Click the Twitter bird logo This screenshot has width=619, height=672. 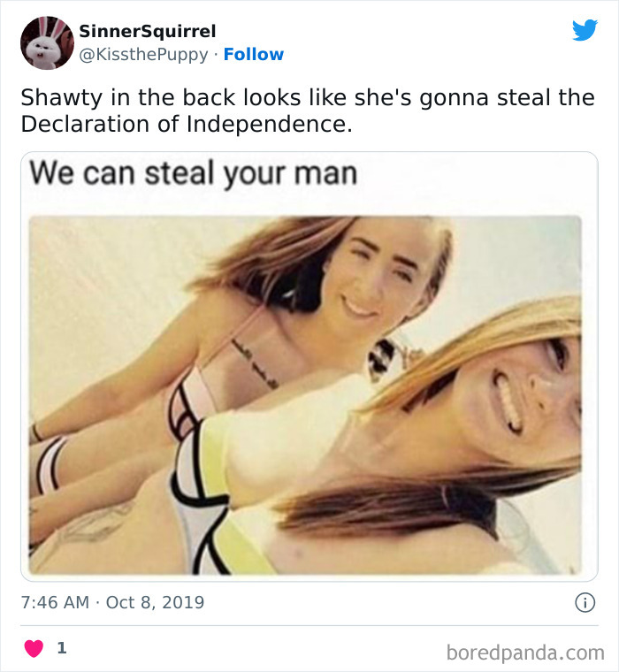point(585,29)
